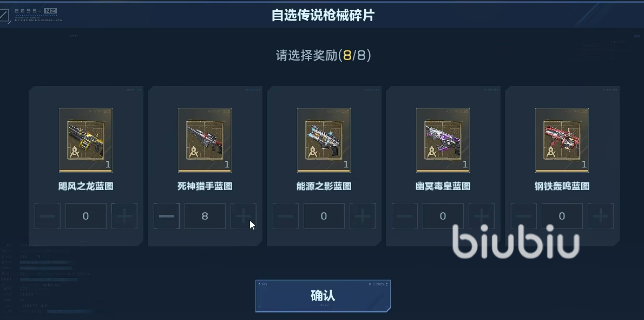Click the 死神猎手蓝图 name label
Image resolution: width=644 pixels, height=320 pixels.
point(205,186)
